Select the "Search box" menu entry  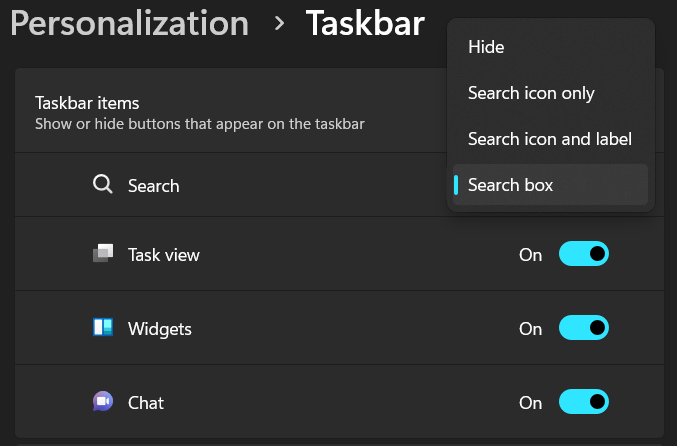click(510, 185)
